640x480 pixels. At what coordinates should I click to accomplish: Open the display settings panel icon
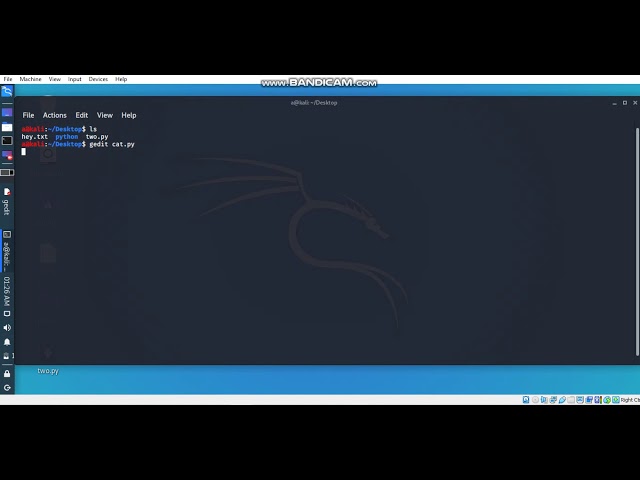[x=7, y=313]
